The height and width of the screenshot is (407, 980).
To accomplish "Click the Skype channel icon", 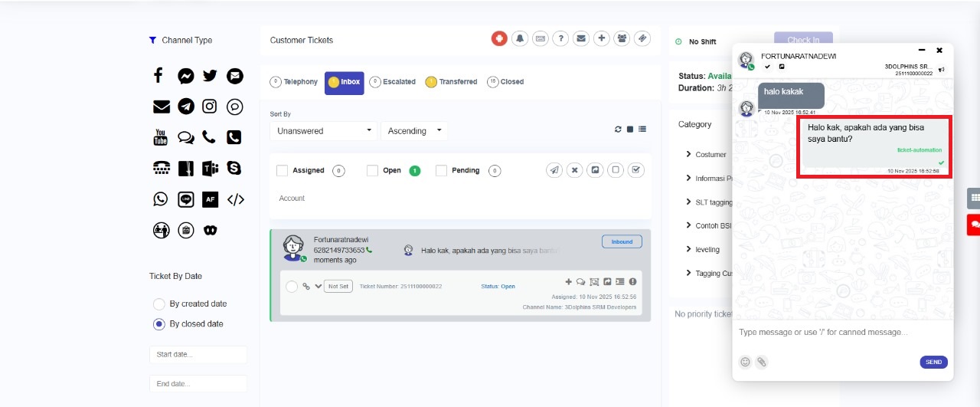I will click(x=234, y=168).
